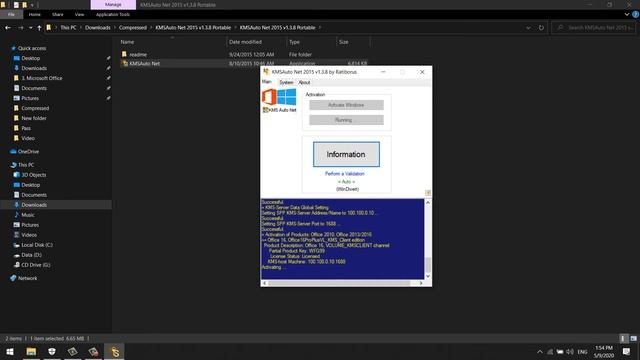640x360 pixels.
Task: Select the KMSAuto Net application file
Action: pos(144,64)
